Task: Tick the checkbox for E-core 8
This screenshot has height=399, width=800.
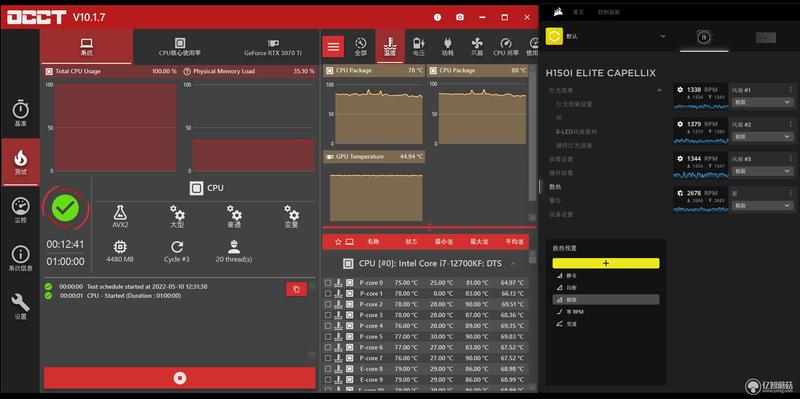Action: [328, 369]
